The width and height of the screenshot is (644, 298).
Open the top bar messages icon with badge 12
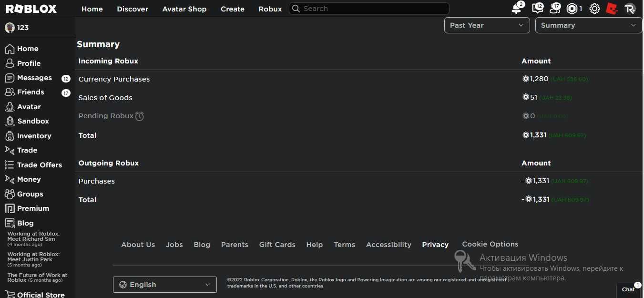(x=537, y=9)
